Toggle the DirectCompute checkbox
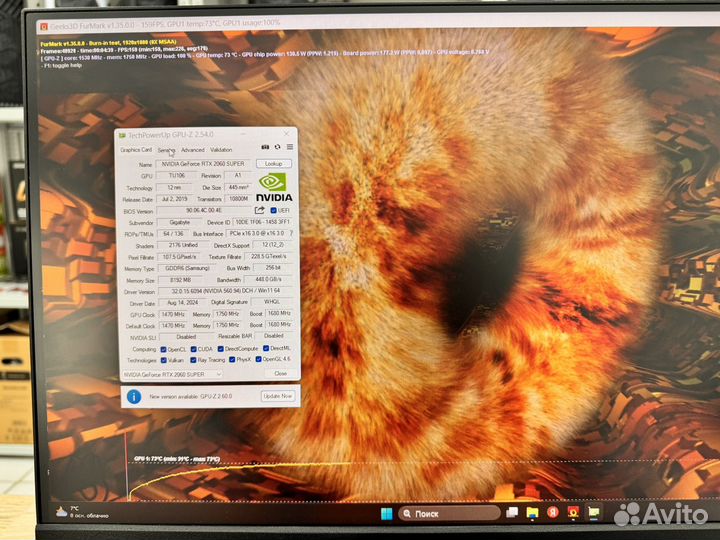This screenshot has width=720, height=540. click(x=220, y=349)
